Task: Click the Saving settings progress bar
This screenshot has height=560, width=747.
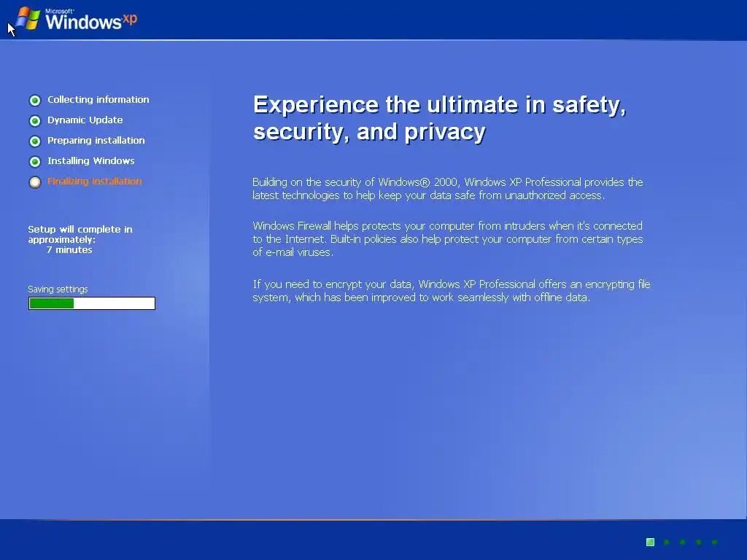Action: tap(92, 303)
